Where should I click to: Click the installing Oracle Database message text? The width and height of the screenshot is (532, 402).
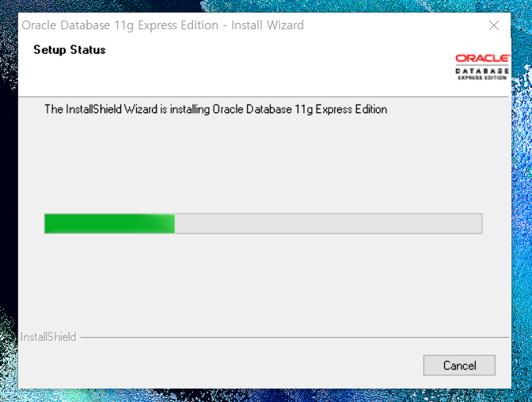[216, 109]
